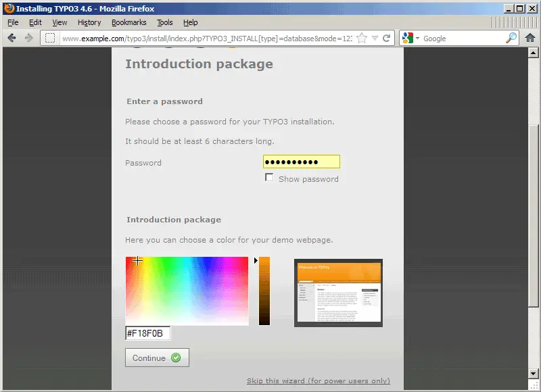The height and width of the screenshot is (392, 541).
Task: Click Skip this wizard link
Action: coord(318,381)
